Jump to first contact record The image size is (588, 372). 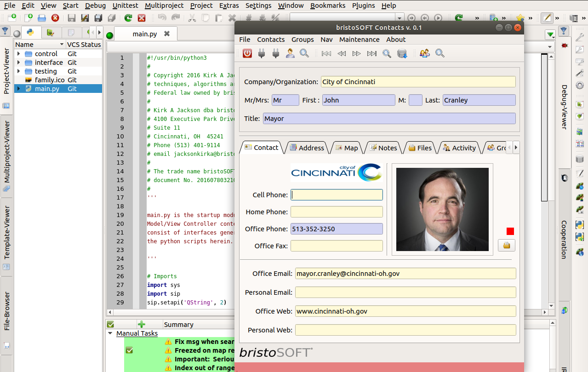(326, 54)
